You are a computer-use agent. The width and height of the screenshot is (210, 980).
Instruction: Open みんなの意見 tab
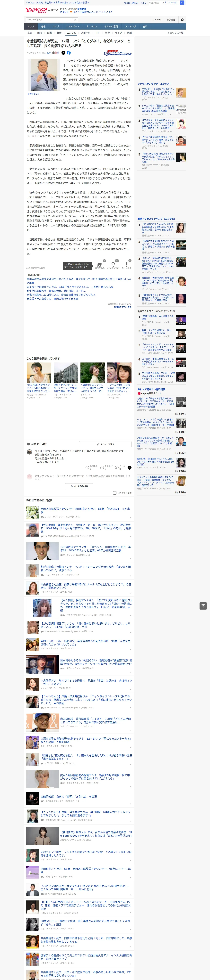click(x=111, y=27)
